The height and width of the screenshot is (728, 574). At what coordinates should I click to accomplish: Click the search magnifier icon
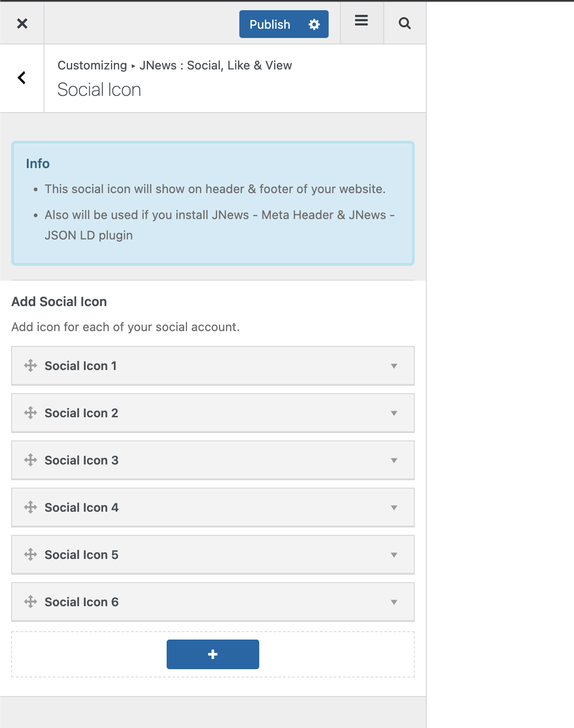pyautogui.click(x=405, y=23)
